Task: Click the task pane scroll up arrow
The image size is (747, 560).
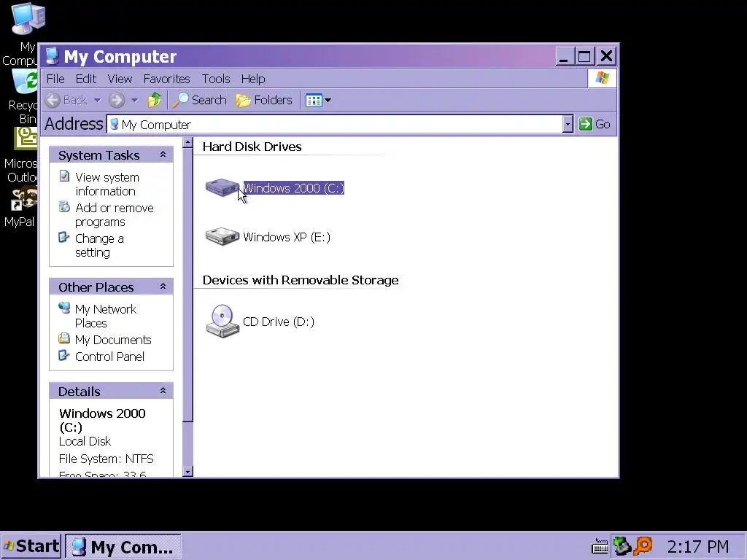Action: (187, 142)
